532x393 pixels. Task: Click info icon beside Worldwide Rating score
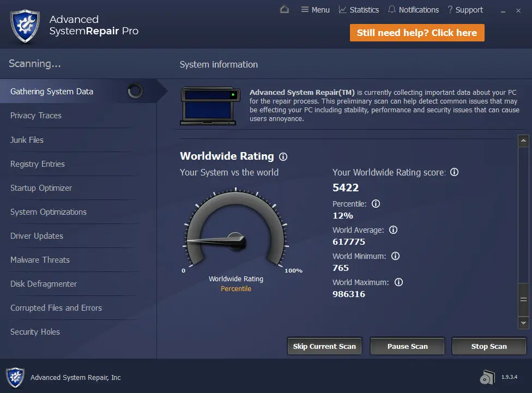point(454,172)
